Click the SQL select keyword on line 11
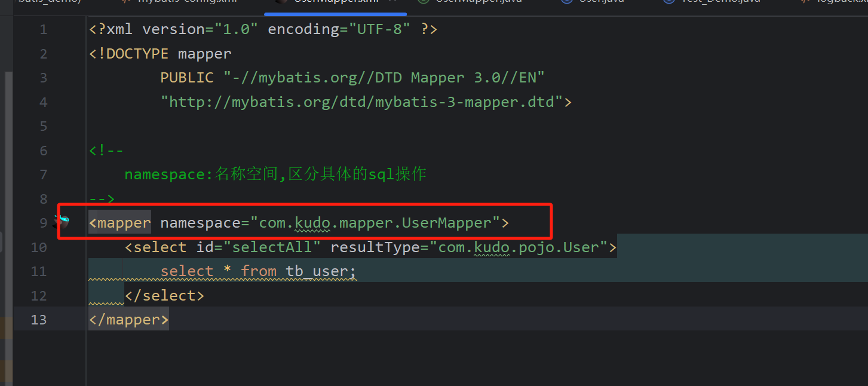 (187, 271)
